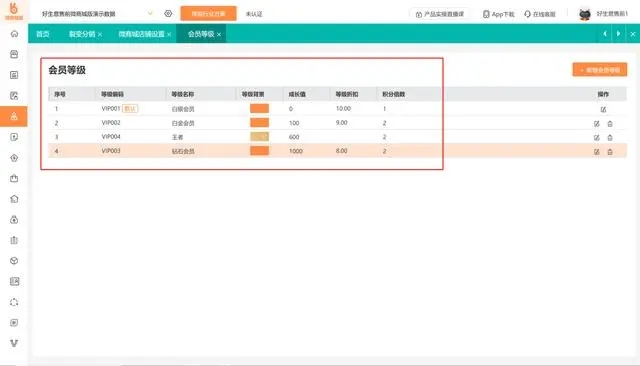Viewport: 640px width, 366px height.
Task: Select the VIP003 table row
Action: tap(337, 151)
